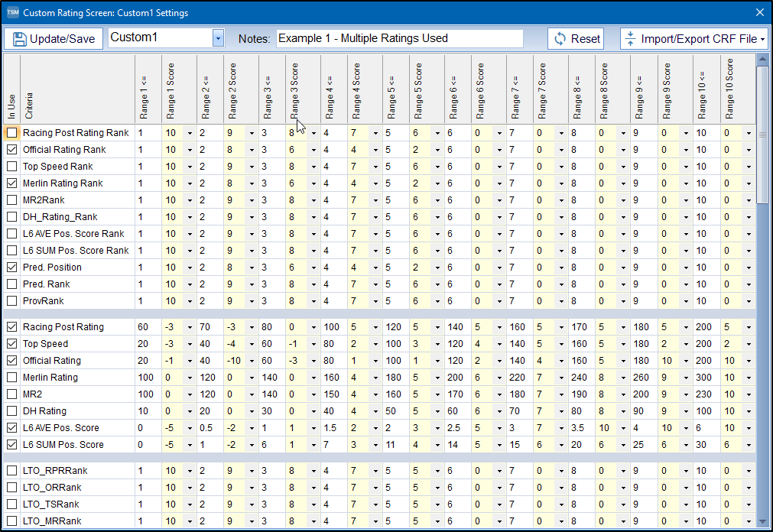Uncheck the Official Rating Rank criteria
Screen dimensions: 773x532
11,150
